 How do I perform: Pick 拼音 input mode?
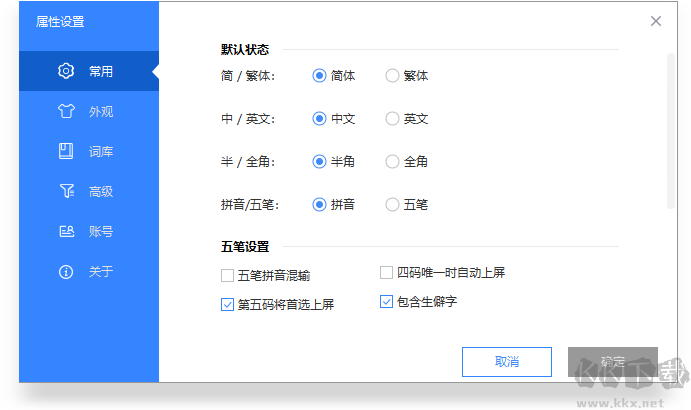[319, 205]
